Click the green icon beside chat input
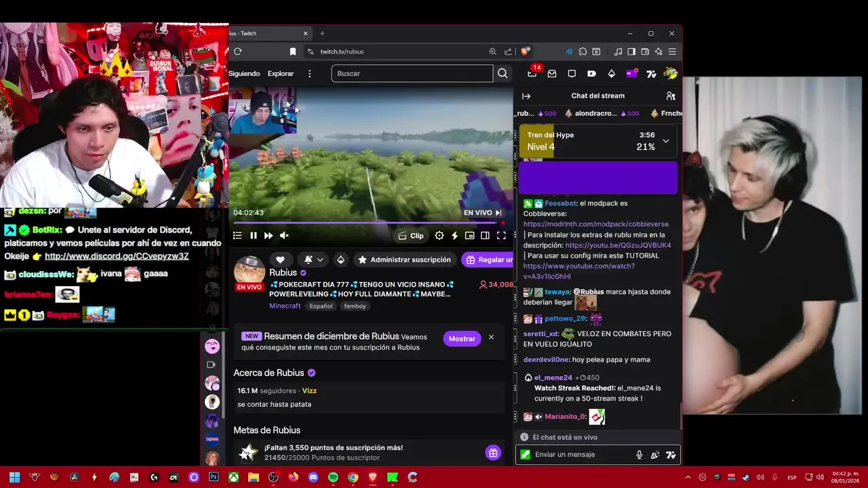868x488 pixels. point(525,455)
